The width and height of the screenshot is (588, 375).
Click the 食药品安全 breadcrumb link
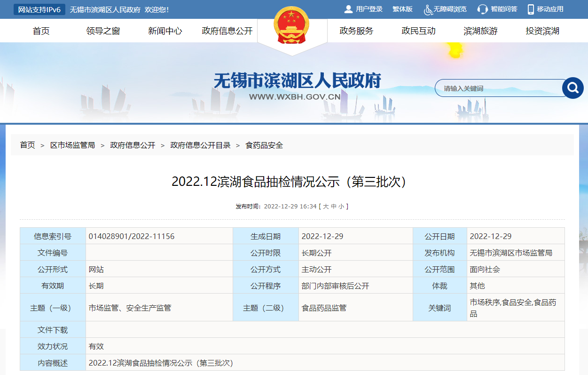266,145
